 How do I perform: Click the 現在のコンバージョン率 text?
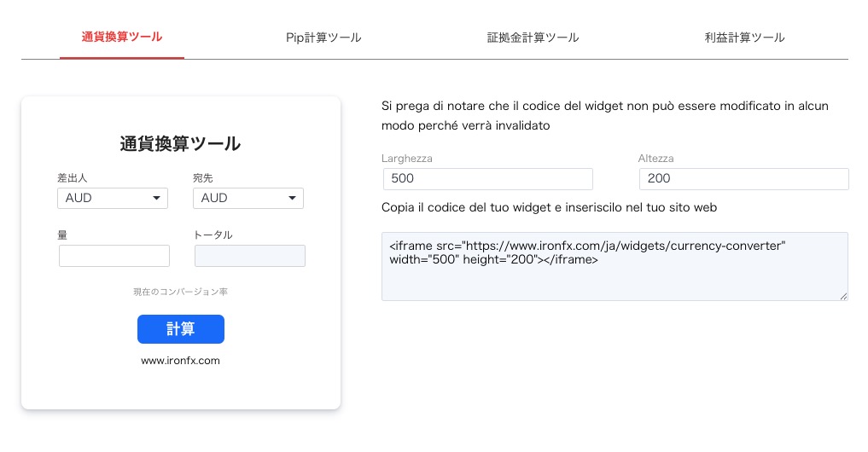tap(180, 292)
